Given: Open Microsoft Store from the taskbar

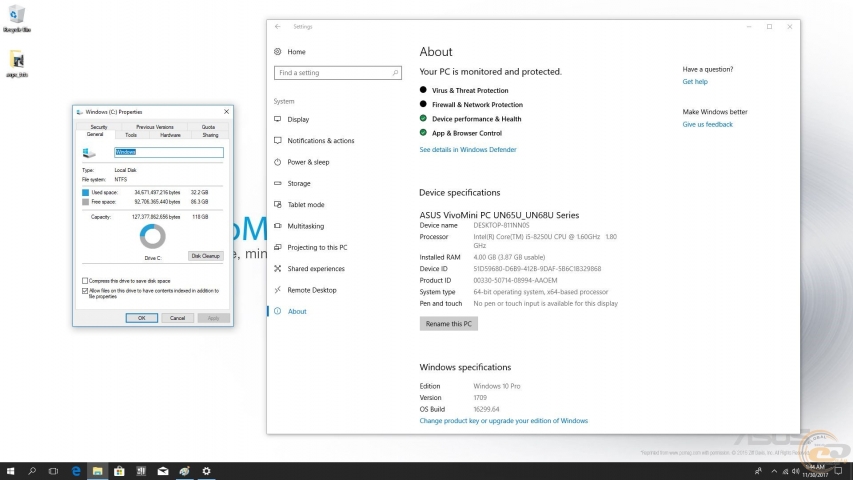Looking at the screenshot, I should [x=119, y=471].
